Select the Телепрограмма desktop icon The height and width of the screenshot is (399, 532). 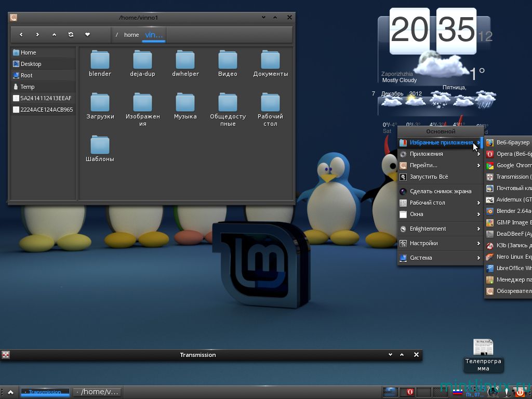(483, 355)
